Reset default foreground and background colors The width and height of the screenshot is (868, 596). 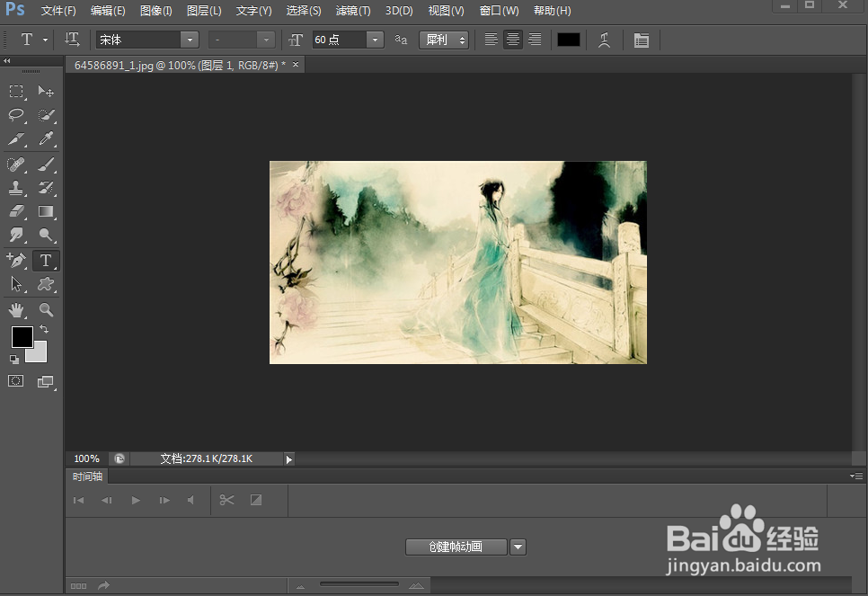pyautogui.click(x=14, y=360)
